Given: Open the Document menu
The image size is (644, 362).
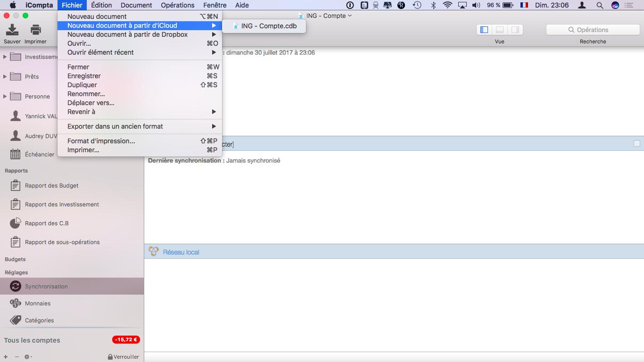Looking at the screenshot, I should pyautogui.click(x=136, y=5).
